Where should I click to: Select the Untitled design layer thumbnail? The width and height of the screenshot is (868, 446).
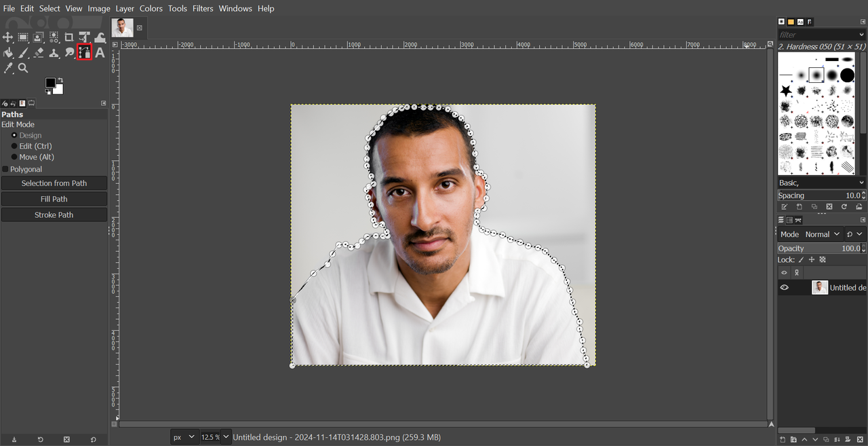pos(820,288)
